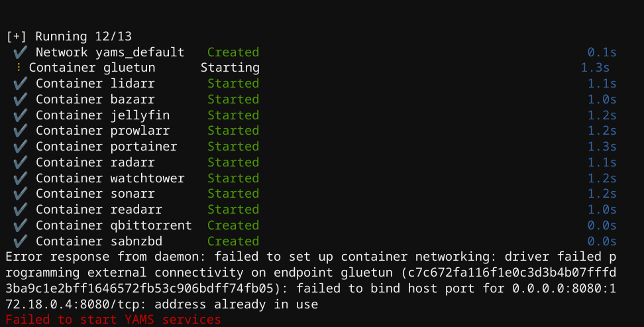This screenshot has height=327, width=644.
Task: Click the "Created" status for yams_default network
Action: click(233, 52)
